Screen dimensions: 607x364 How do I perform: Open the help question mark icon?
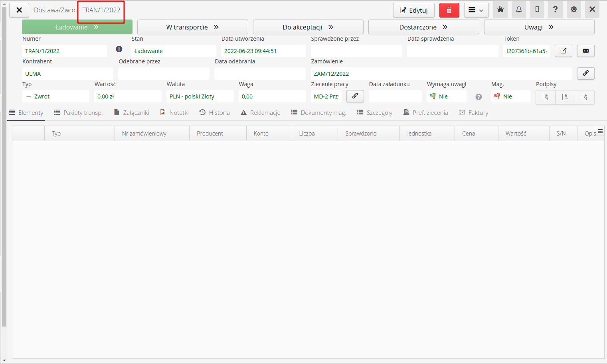(556, 9)
